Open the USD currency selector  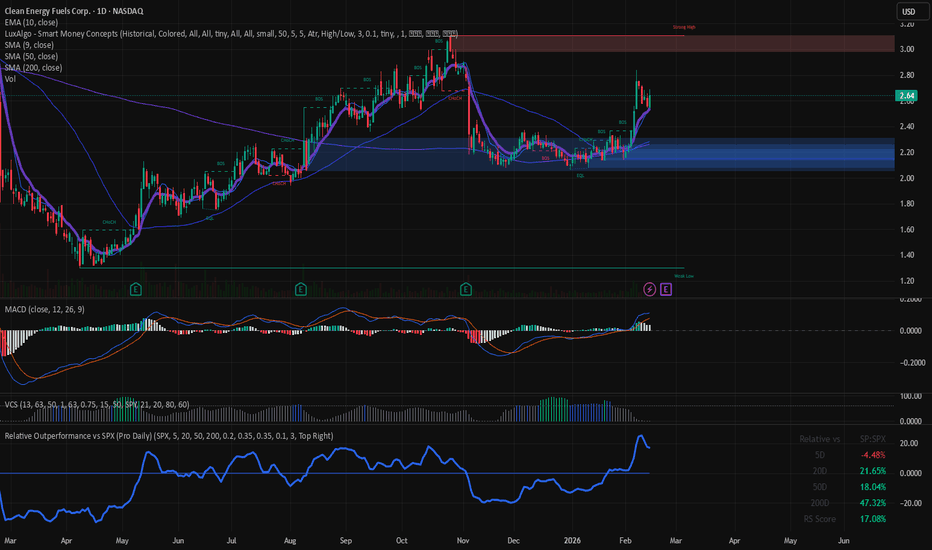912,11
